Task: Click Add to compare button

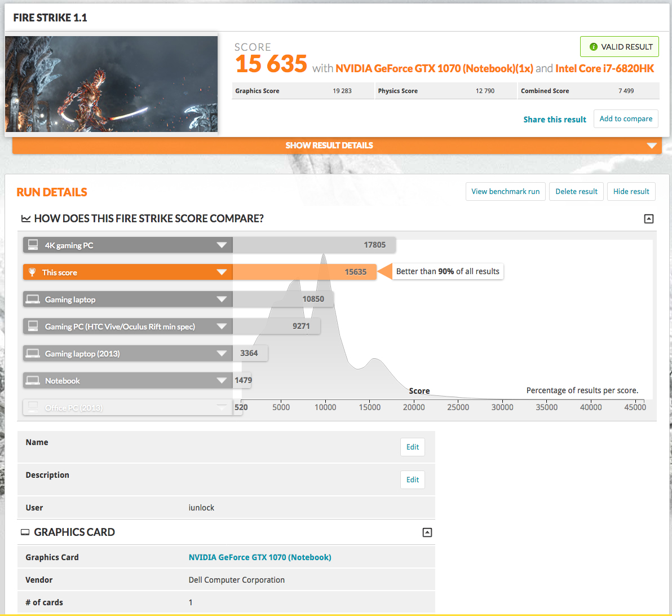Action: tap(626, 119)
